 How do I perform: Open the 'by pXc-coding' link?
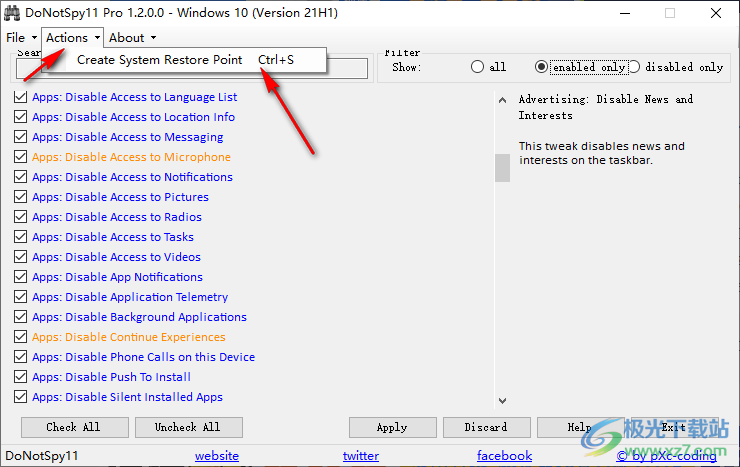tap(666, 456)
